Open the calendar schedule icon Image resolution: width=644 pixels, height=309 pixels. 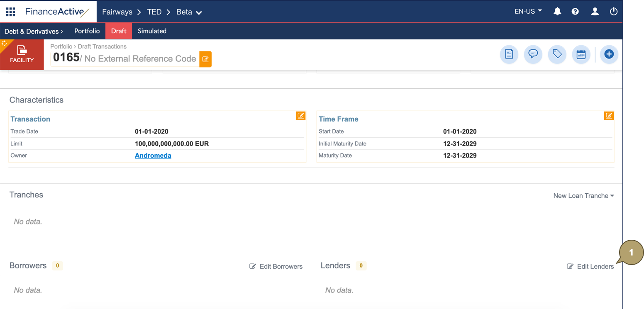[x=581, y=54]
